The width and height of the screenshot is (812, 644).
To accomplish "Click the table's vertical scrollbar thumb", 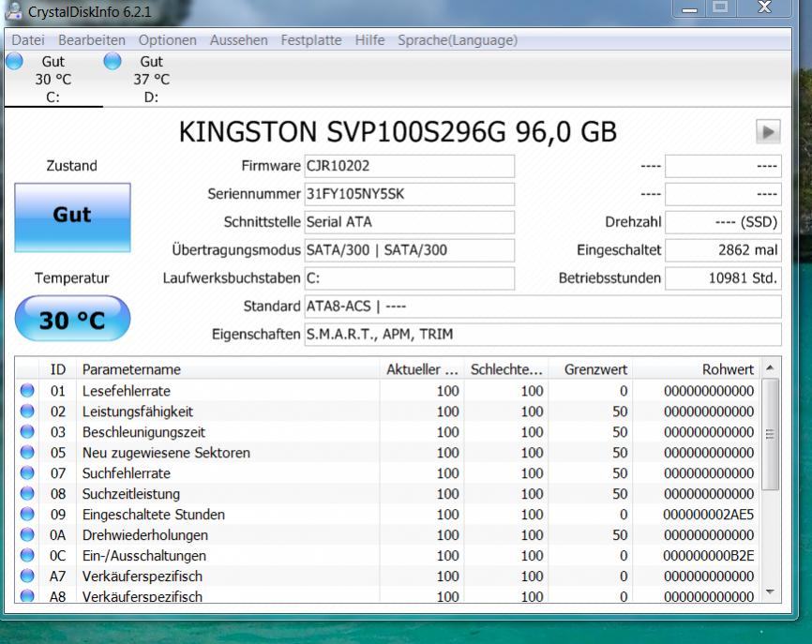I will click(770, 434).
